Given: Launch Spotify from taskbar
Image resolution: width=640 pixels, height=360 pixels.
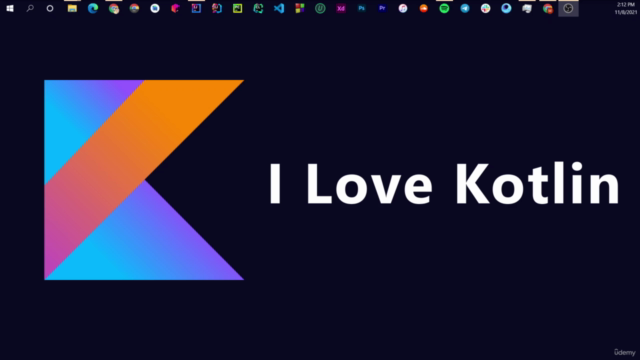Looking at the screenshot, I should 444,8.
